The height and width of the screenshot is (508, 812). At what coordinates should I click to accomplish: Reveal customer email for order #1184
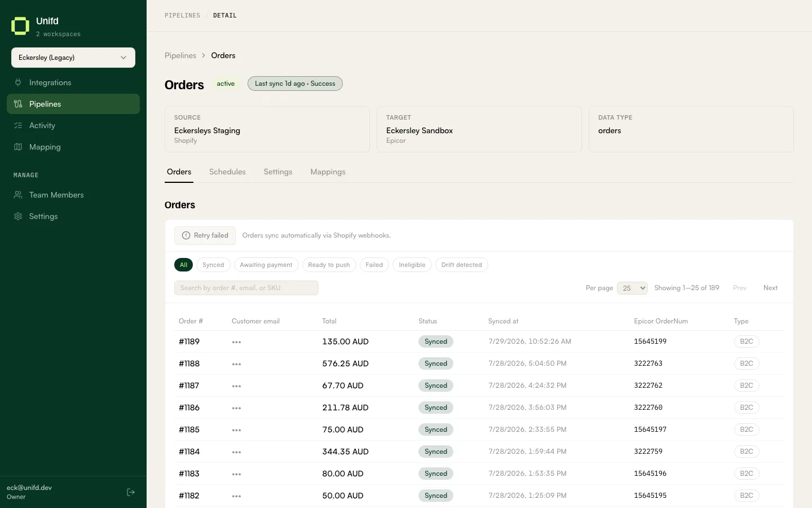pyautogui.click(x=236, y=452)
